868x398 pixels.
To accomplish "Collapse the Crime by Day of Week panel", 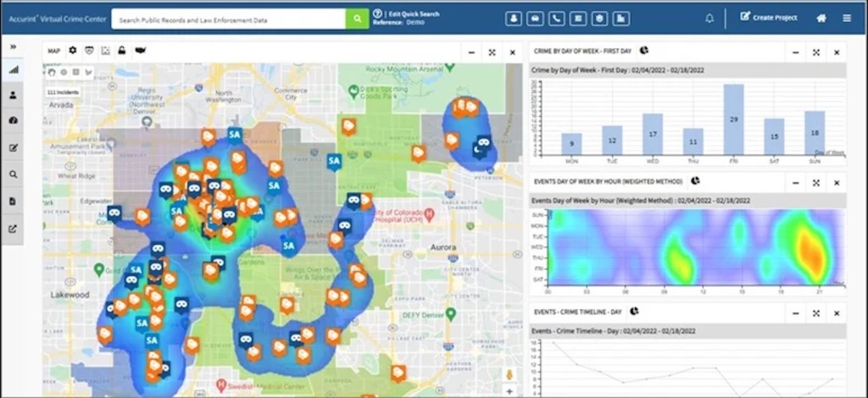I will pos(795,53).
